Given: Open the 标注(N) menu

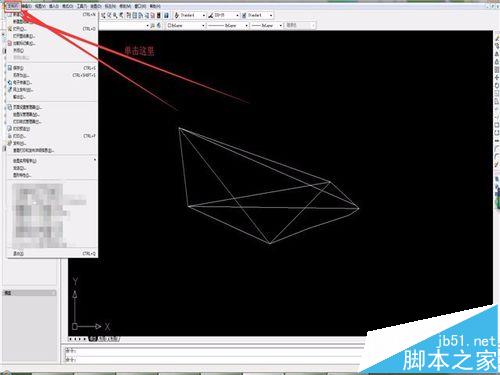Looking at the screenshot, I should click(x=110, y=6).
